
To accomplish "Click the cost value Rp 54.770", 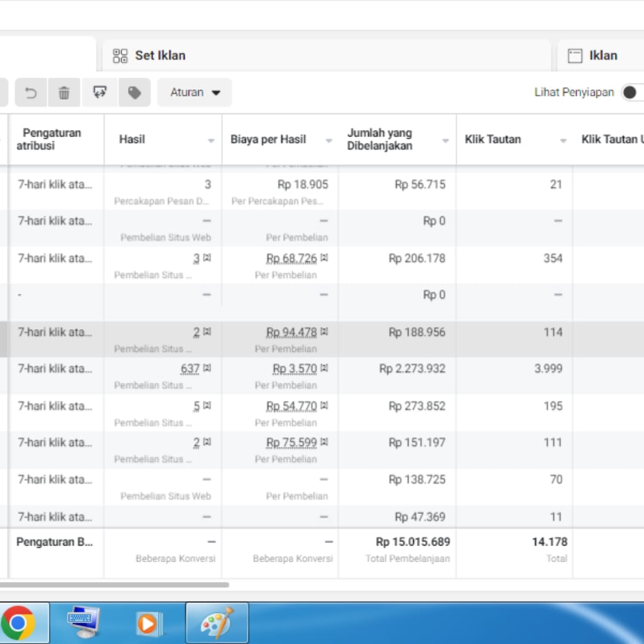I will click(292, 407).
